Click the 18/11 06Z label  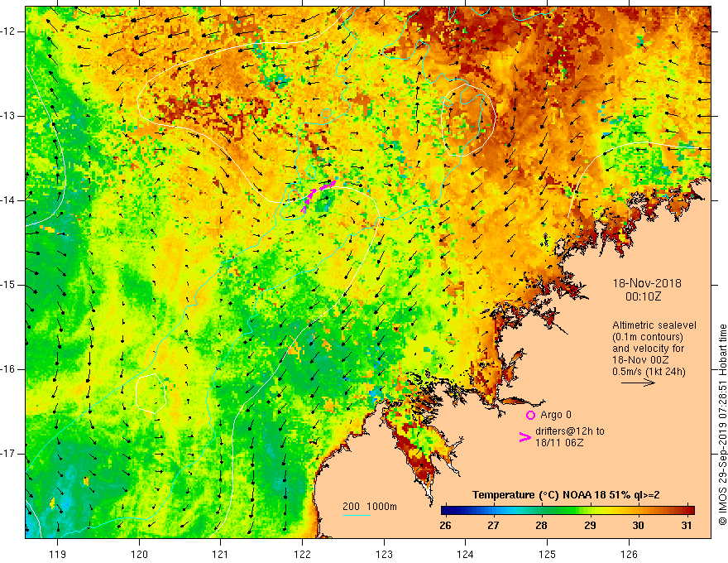(559, 443)
